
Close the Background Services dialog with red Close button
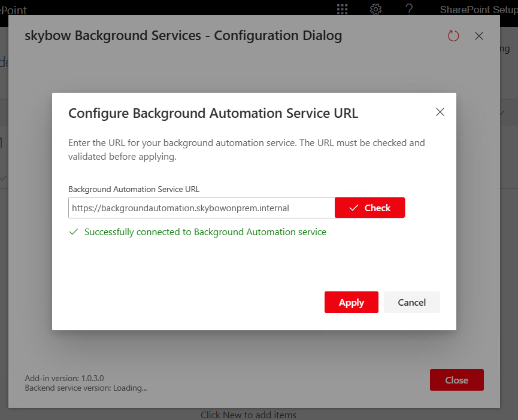[x=456, y=380]
